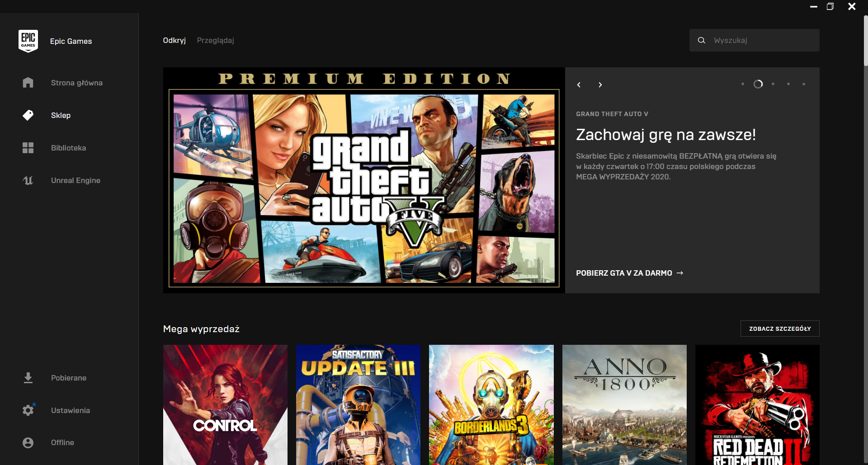Viewport: 868px width, 465px height.
Task: Open Strona główna home icon
Action: pyautogui.click(x=28, y=83)
